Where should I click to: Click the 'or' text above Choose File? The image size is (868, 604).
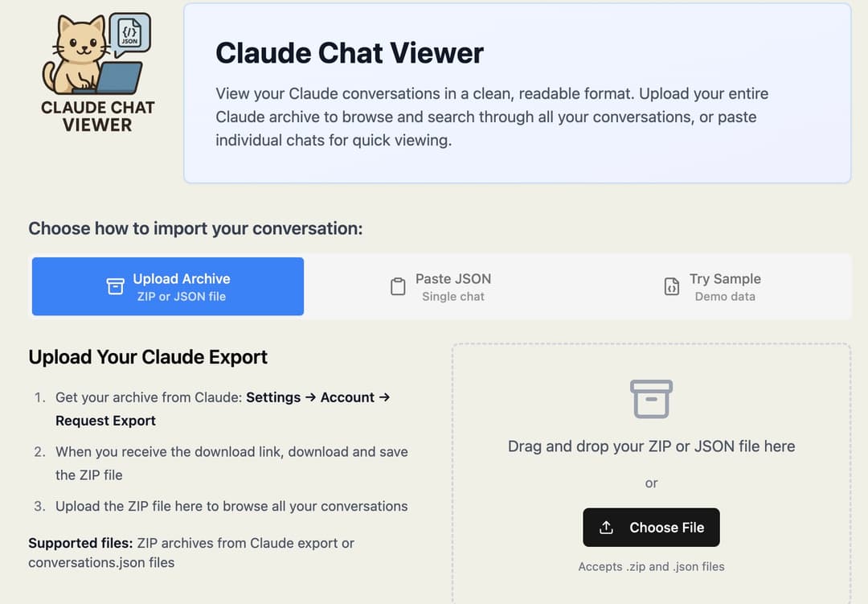coord(652,483)
